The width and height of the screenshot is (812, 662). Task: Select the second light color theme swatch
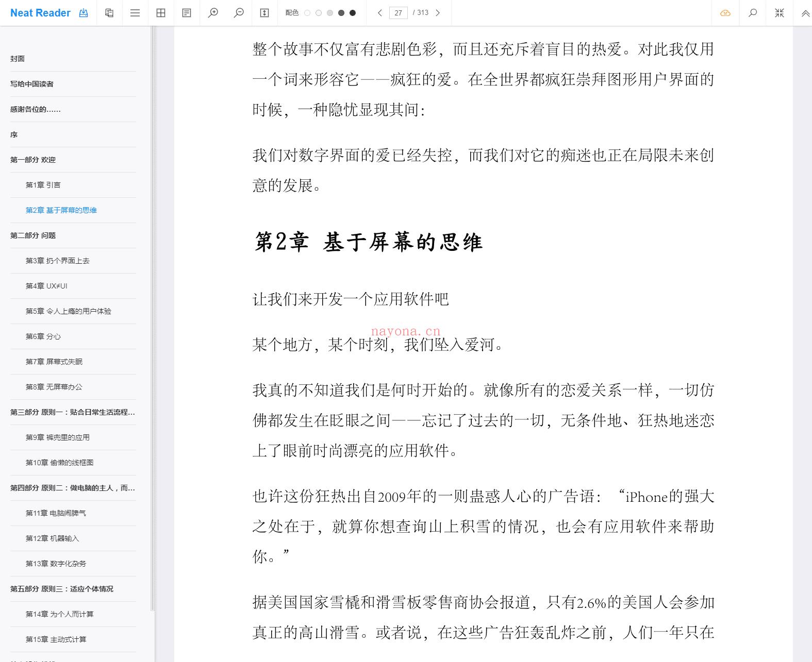pos(319,13)
